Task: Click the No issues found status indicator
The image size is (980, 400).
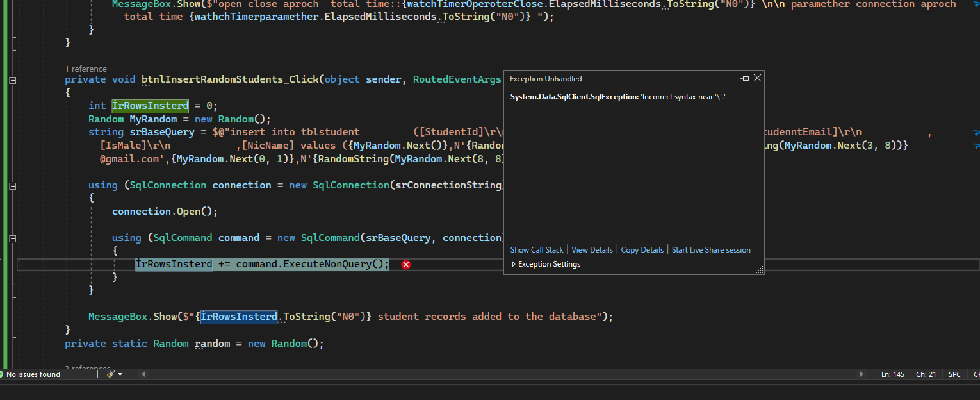Action: 29,374
